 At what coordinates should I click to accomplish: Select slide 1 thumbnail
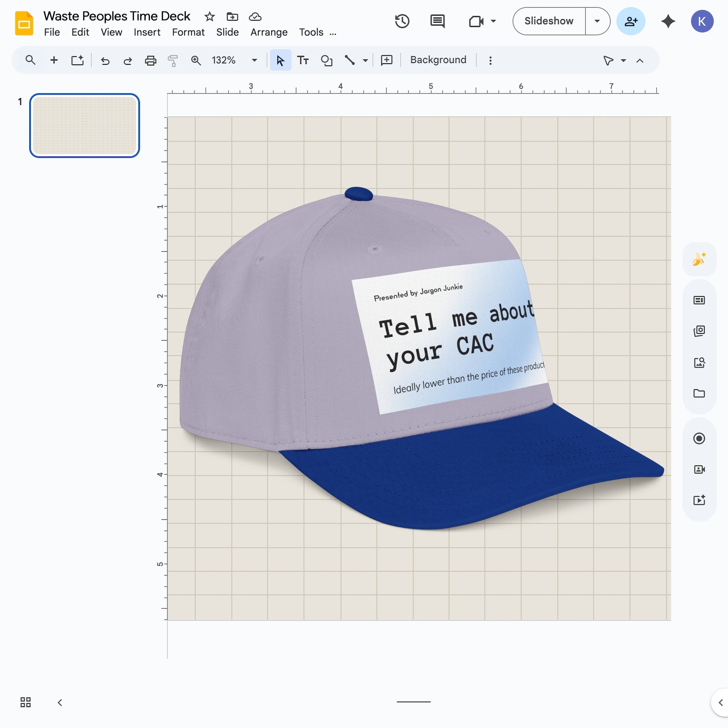click(85, 126)
